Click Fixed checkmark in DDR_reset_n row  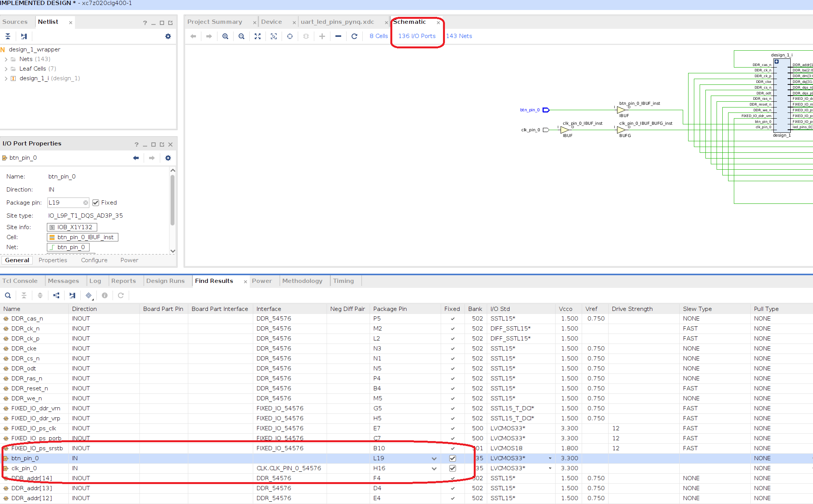[453, 388]
